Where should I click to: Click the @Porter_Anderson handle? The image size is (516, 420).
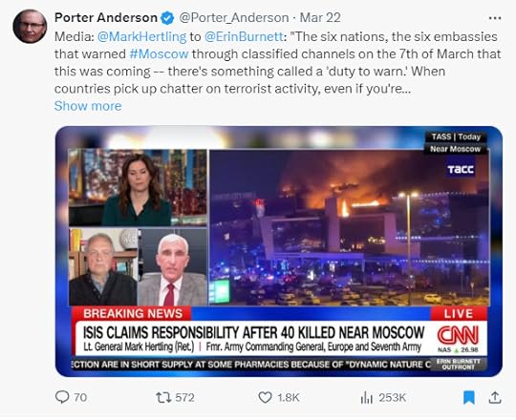(234, 18)
